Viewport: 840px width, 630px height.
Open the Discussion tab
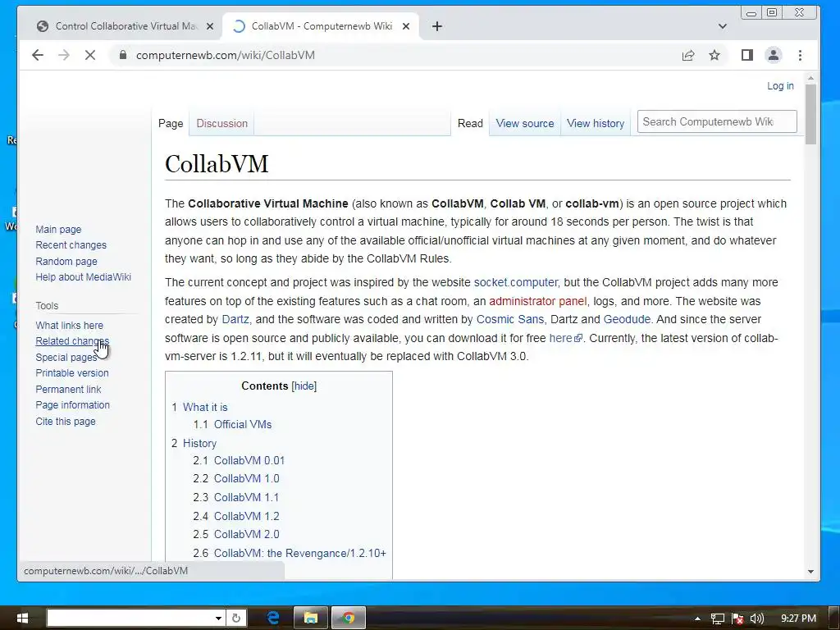tap(221, 123)
